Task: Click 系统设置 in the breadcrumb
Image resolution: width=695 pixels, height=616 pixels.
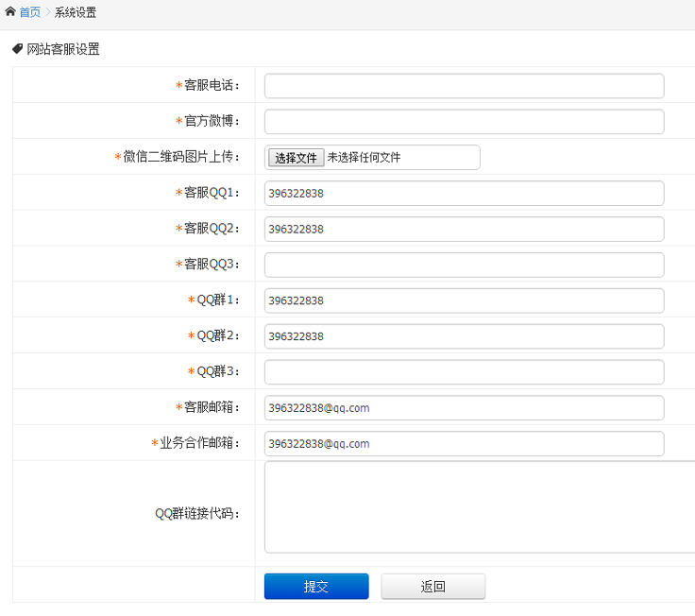Action: 76,12
